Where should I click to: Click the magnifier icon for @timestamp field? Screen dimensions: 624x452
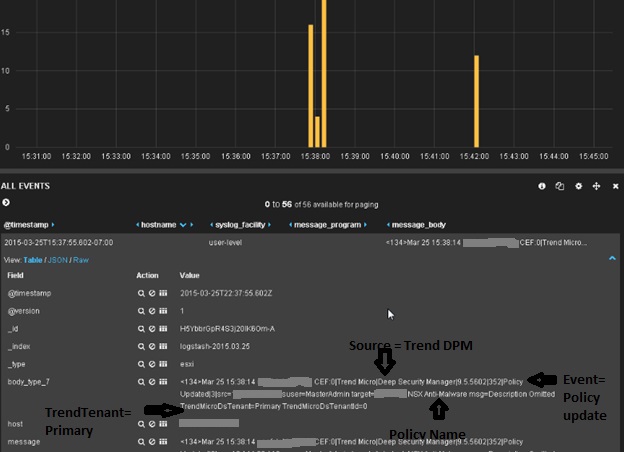click(x=142, y=294)
